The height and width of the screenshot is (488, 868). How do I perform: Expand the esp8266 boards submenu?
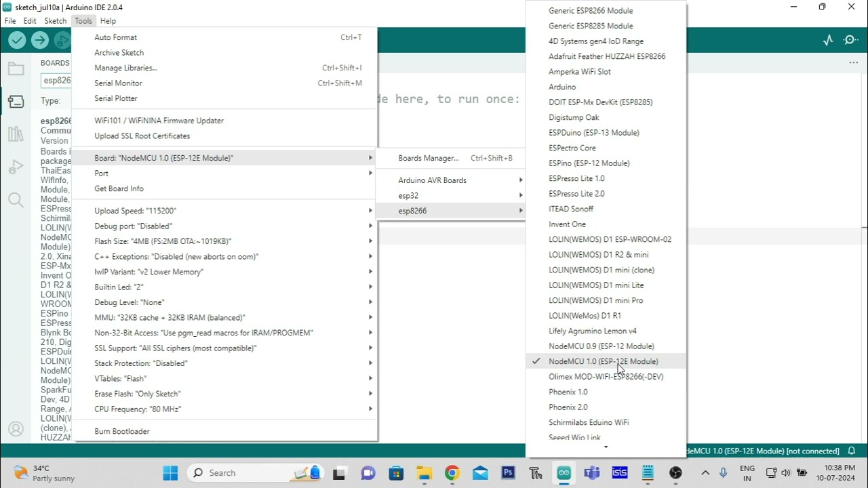point(451,211)
